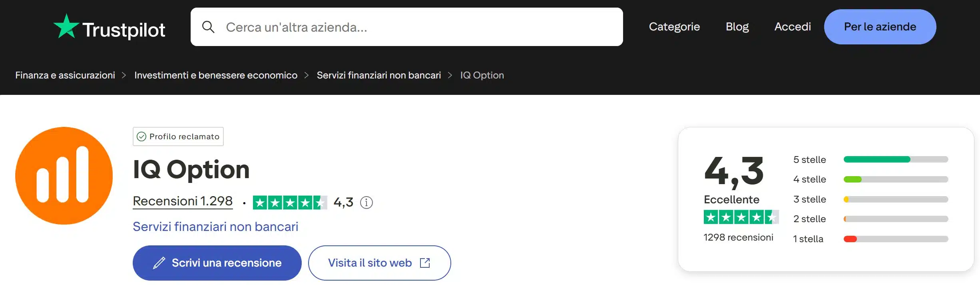Open Servizi finanziari non bancari category link
This screenshot has width=980, height=285.
(x=215, y=227)
